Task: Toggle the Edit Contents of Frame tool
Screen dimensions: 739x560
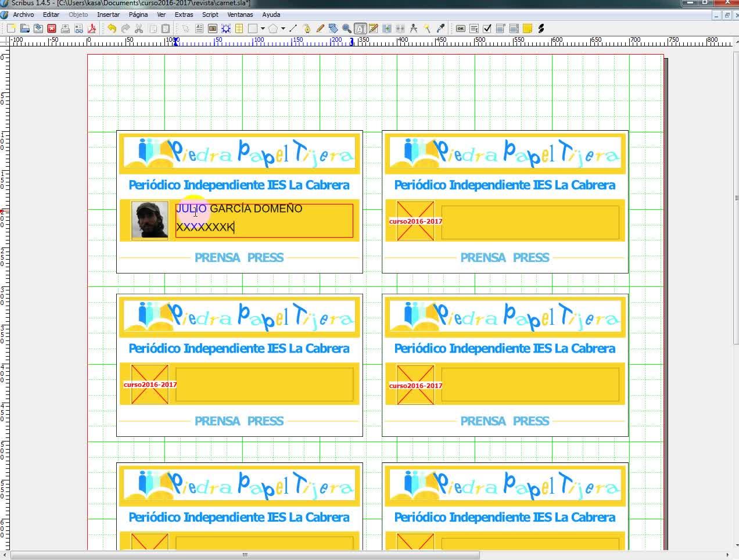Action: 360,28
